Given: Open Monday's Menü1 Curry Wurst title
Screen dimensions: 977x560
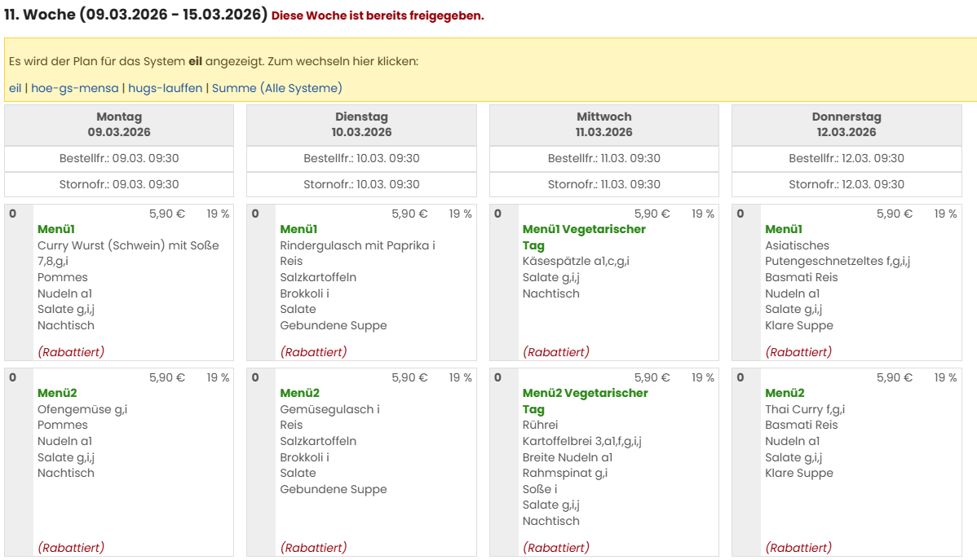Looking at the screenshot, I should (x=56, y=229).
